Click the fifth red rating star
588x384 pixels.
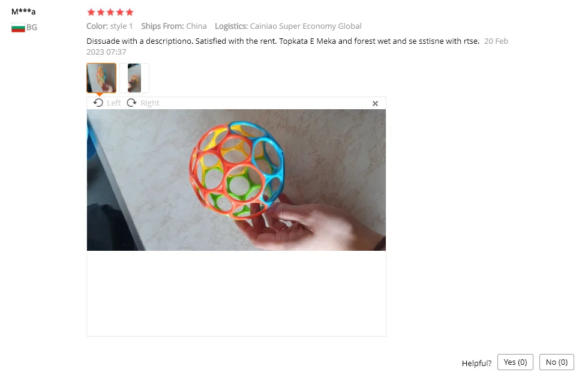click(x=130, y=13)
